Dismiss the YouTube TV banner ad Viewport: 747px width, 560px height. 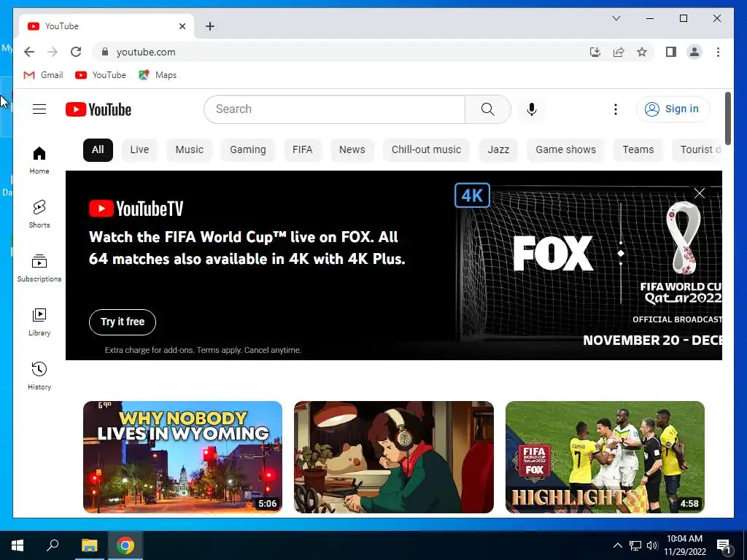pyautogui.click(x=700, y=192)
